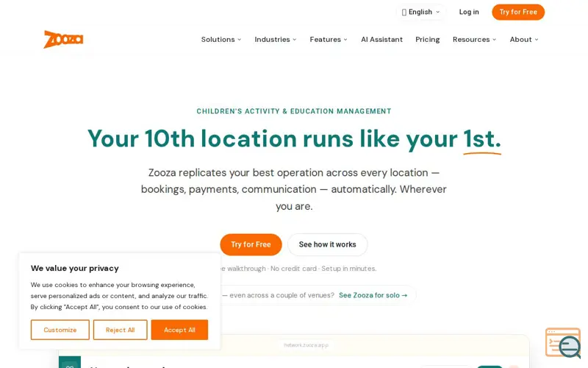Click the Zooza logo
The image size is (588, 368).
63,39
